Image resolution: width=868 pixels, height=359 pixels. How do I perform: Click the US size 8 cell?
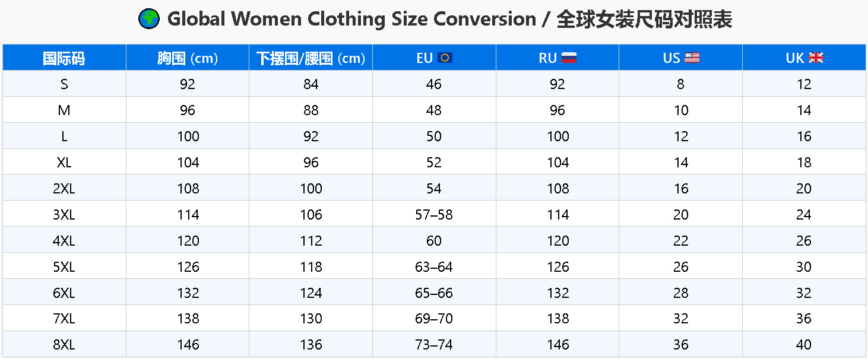pos(680,84)
